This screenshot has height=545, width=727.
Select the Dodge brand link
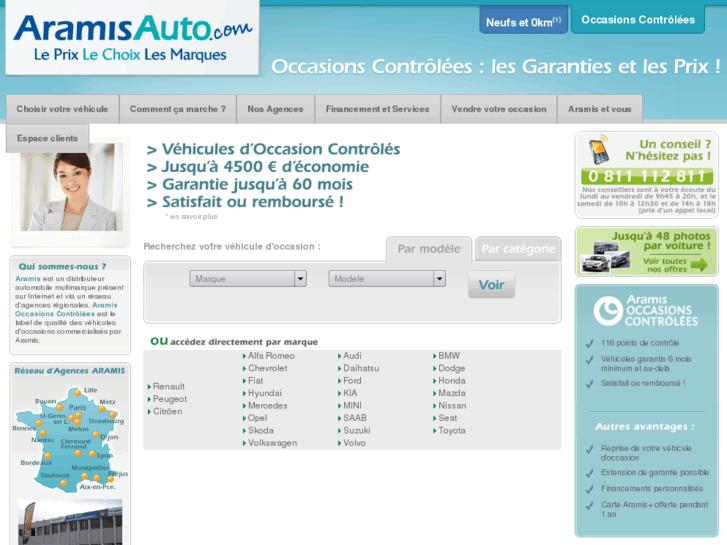452,368
